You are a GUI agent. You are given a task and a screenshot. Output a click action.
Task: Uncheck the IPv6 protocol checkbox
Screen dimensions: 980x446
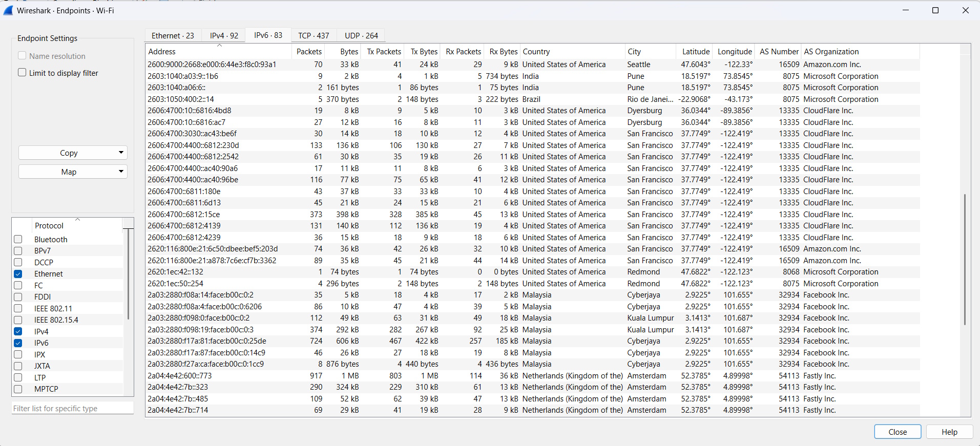coord(18,343)
